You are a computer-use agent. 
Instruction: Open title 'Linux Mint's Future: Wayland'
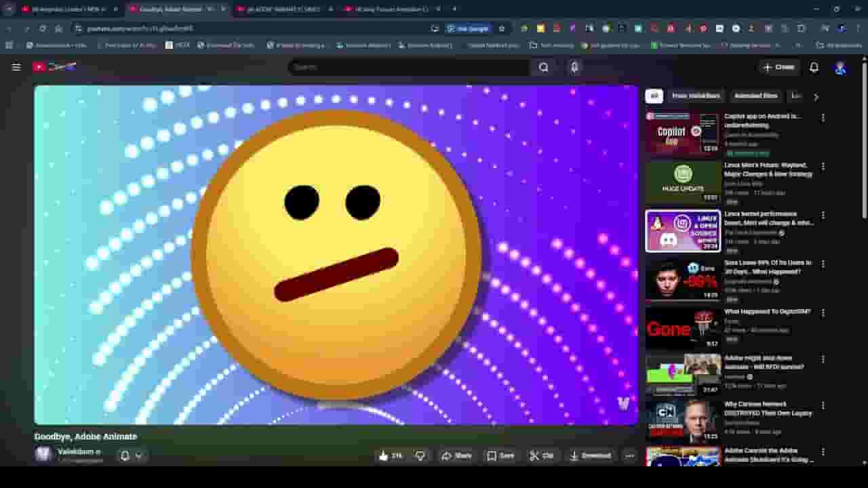click(768, 169)
